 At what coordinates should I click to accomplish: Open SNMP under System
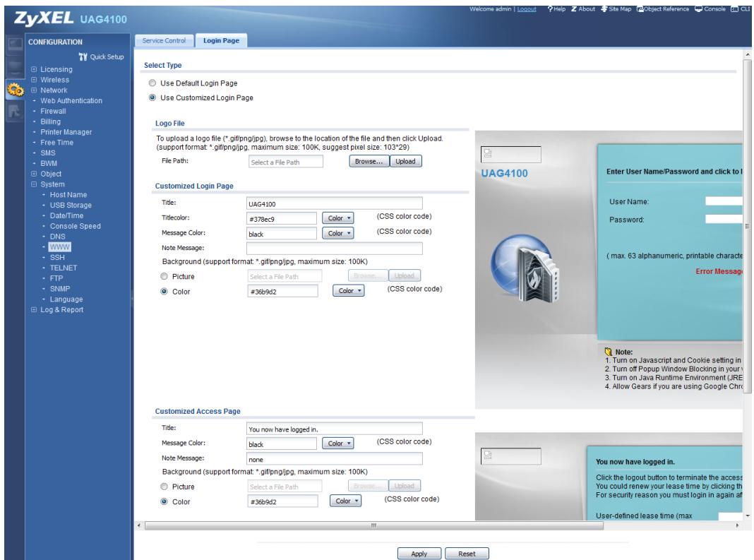59,289
